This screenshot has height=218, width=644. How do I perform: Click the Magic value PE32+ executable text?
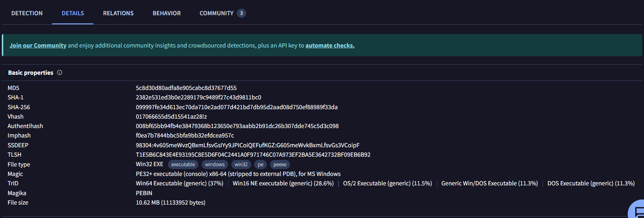[238, 174]
